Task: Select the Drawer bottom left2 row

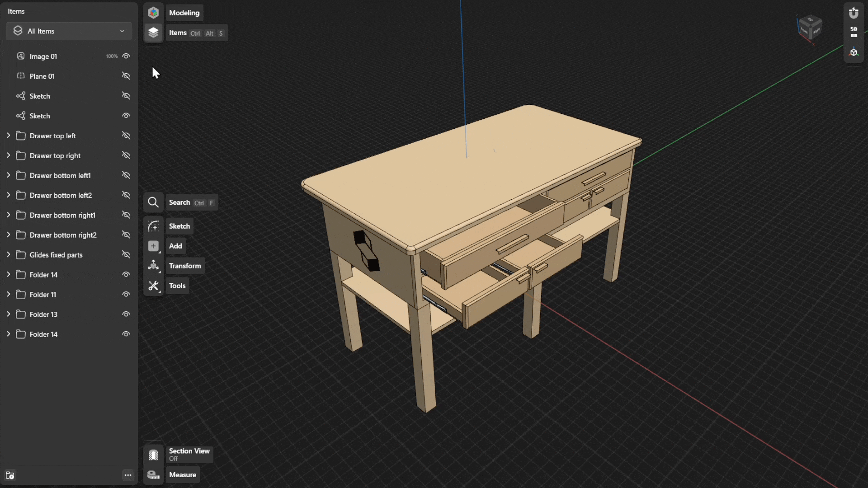Action: 69,195
